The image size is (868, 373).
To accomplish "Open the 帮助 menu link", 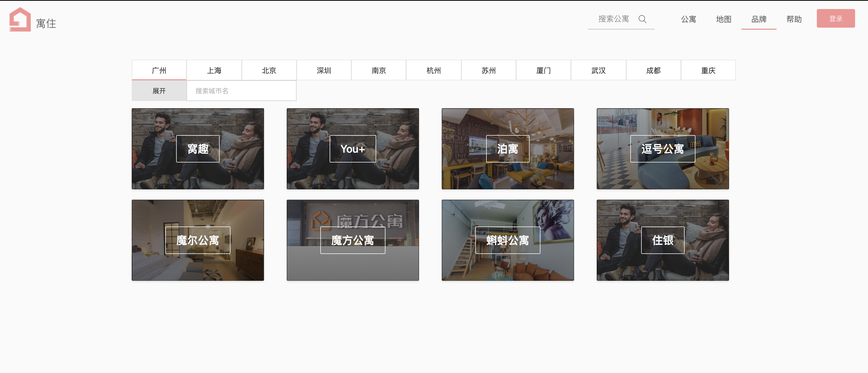I will point(794,20).
